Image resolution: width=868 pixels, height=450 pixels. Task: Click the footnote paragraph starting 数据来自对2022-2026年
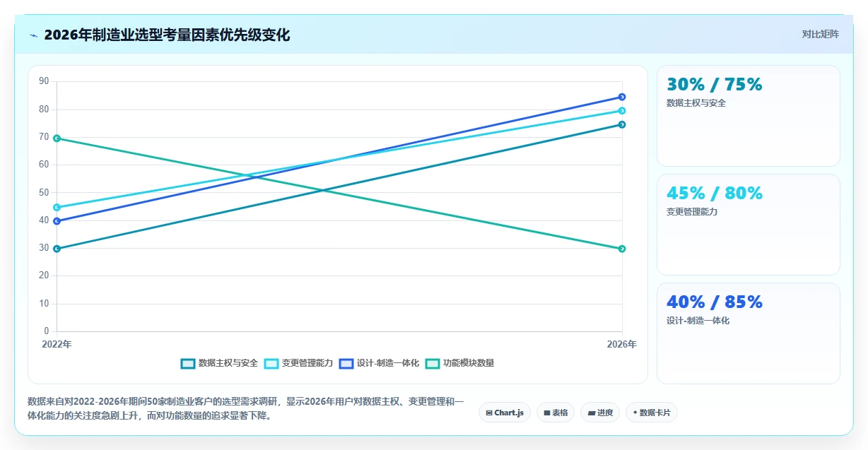click(x=246, y=409)
